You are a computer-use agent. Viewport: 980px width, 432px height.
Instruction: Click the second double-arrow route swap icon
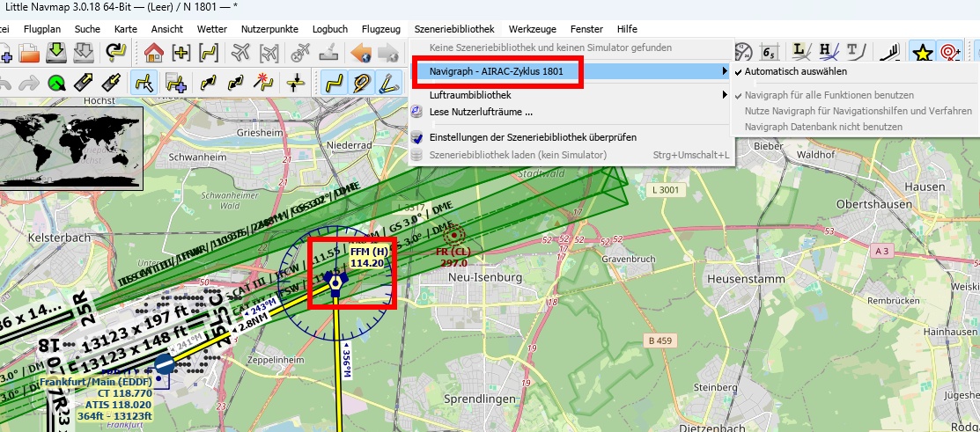[x=235, y=83]
